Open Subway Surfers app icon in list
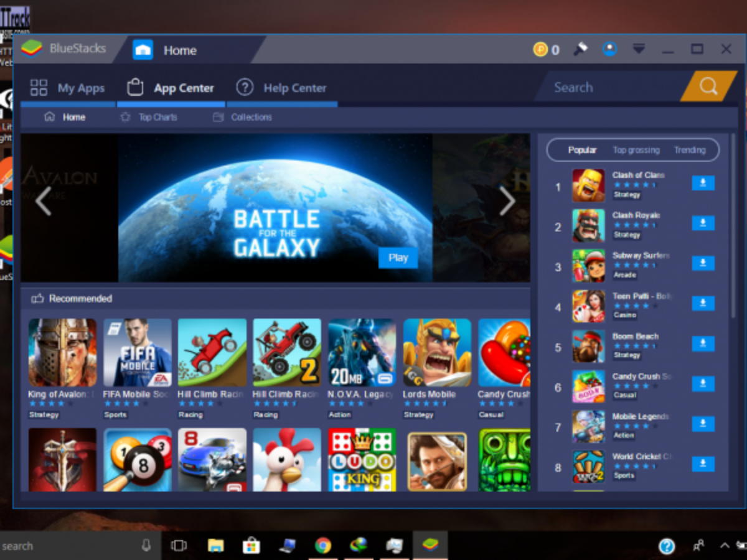Screen dimensions: 747x560 (588, 266)
